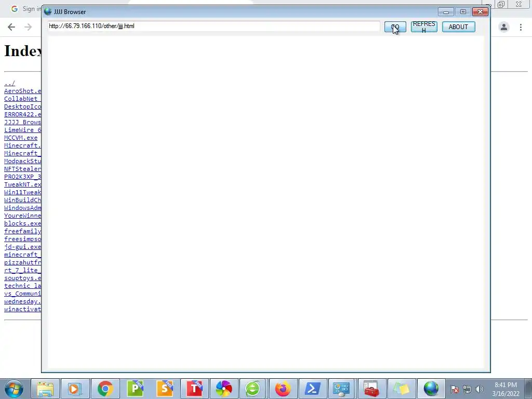Open Windows PowerShell from the taskbar
The width and height of the screenshot is (532, 399).
click(x=312, y=389)
